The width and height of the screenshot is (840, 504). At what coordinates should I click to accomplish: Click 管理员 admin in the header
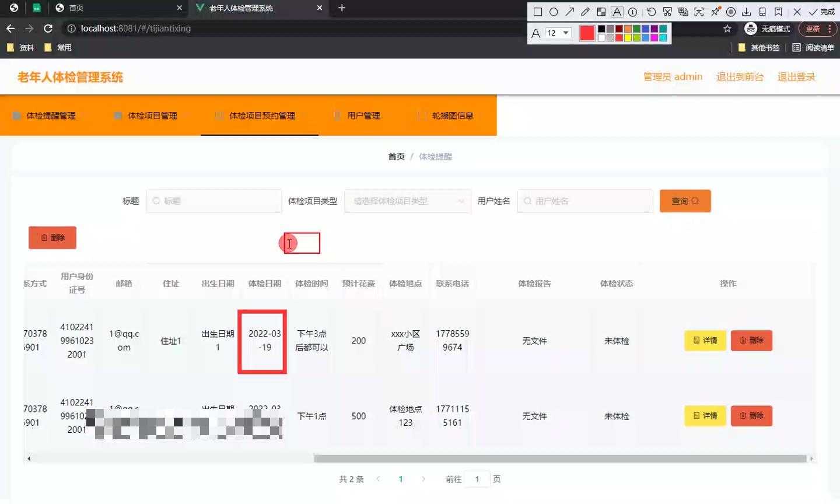(x=673, y=77)
